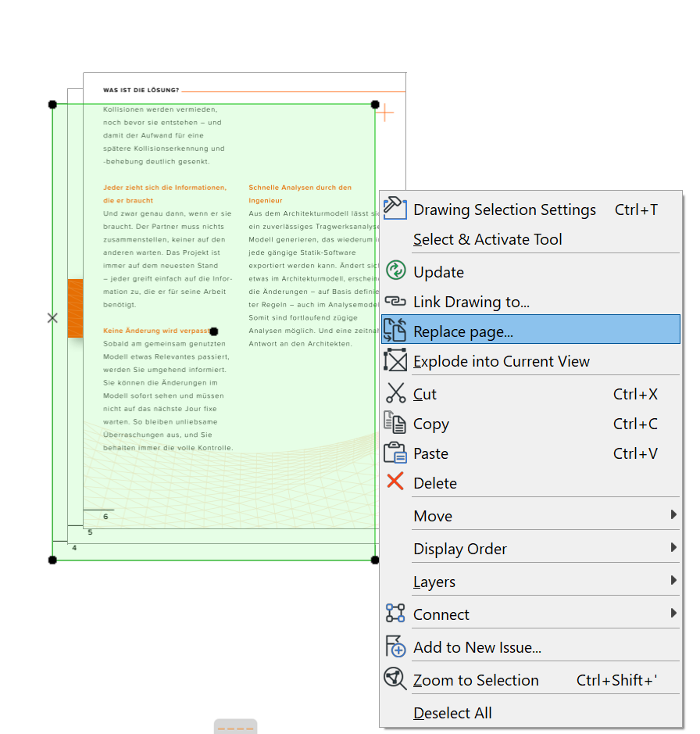Click the green Update icon

click(395, 270)
